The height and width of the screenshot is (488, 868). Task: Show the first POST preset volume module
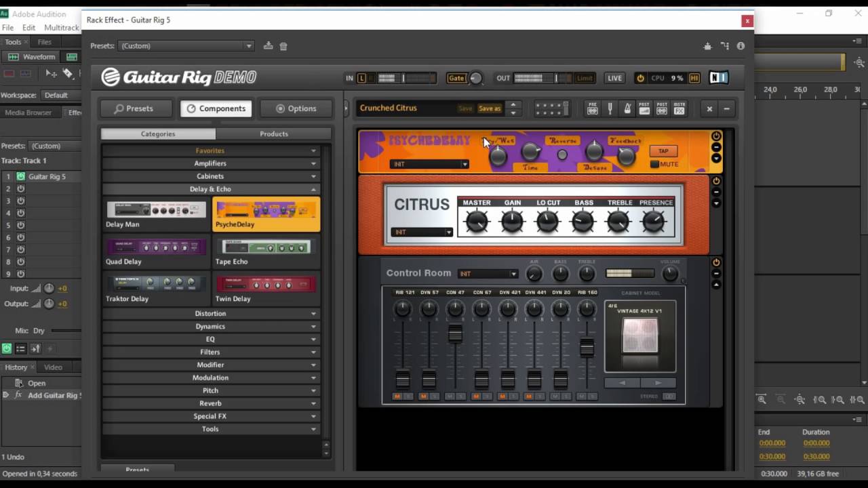point(644,108)
